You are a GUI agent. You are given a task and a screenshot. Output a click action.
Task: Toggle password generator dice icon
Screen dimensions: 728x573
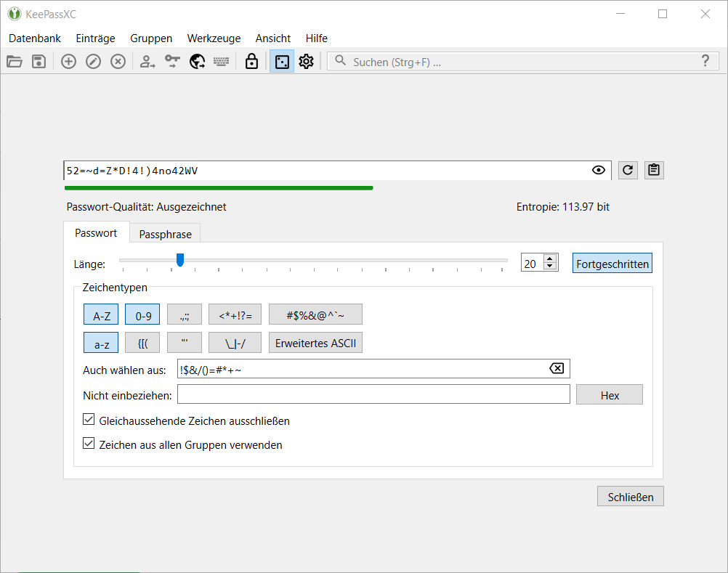click(x=282, y=62)
